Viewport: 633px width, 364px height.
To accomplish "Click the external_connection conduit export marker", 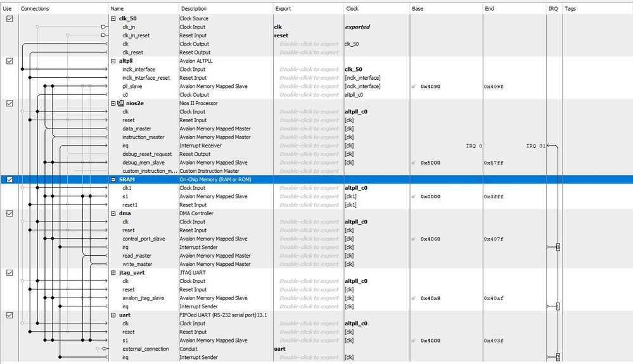I will click(x=104, y=349).
